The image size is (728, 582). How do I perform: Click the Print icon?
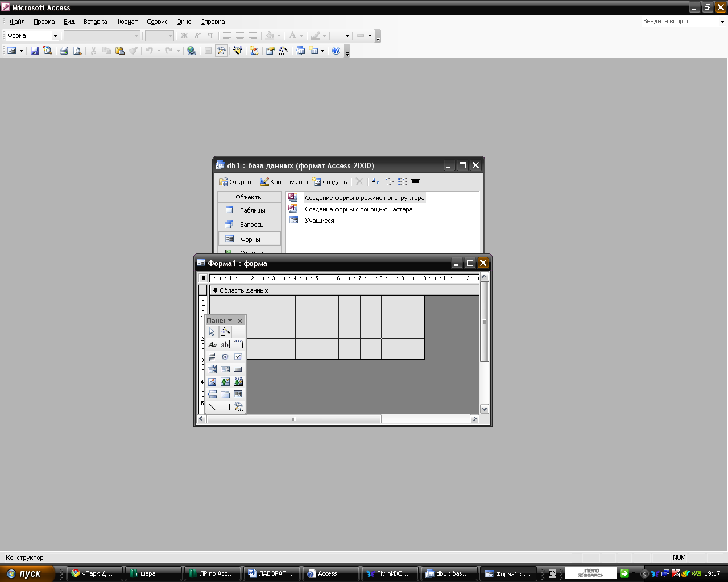64,51
